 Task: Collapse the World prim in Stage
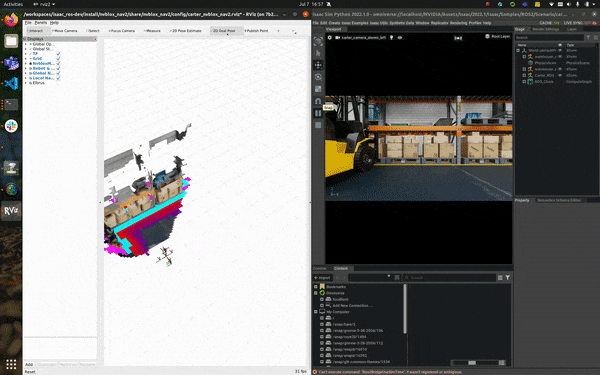(518, 50)
